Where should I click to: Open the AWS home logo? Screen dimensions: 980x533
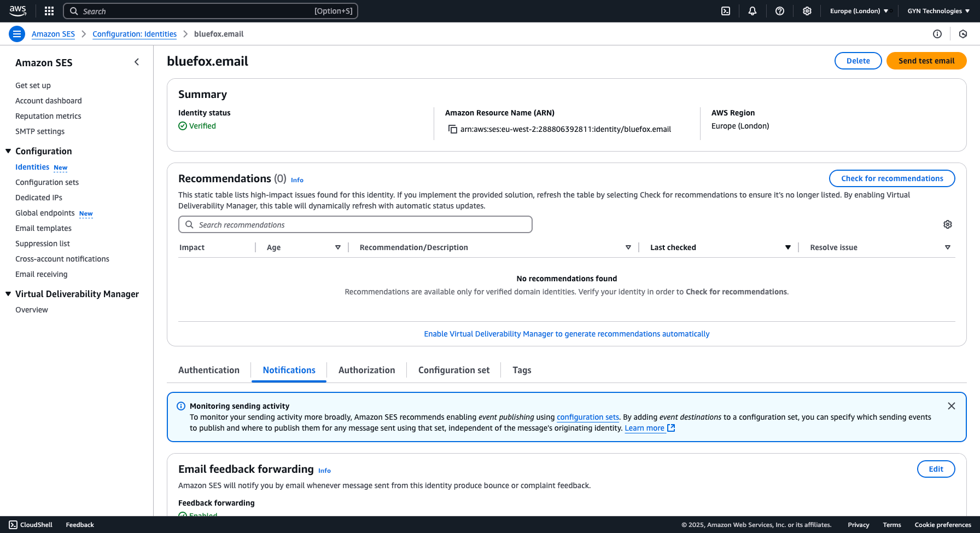pos(18,11)
